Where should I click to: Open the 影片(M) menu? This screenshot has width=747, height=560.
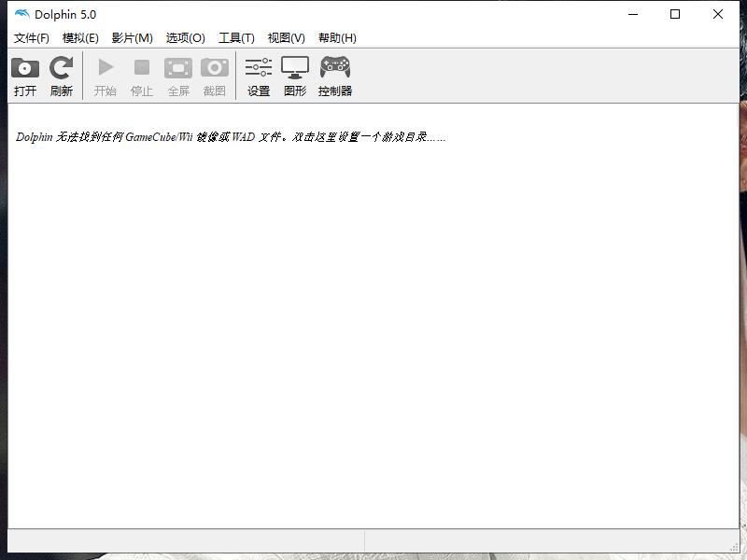pos(132,38)
